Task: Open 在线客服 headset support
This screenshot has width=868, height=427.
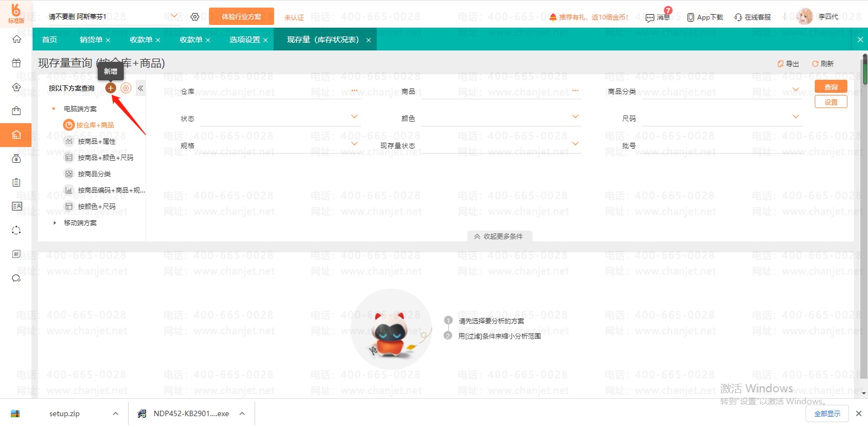Action: (752, 17)
